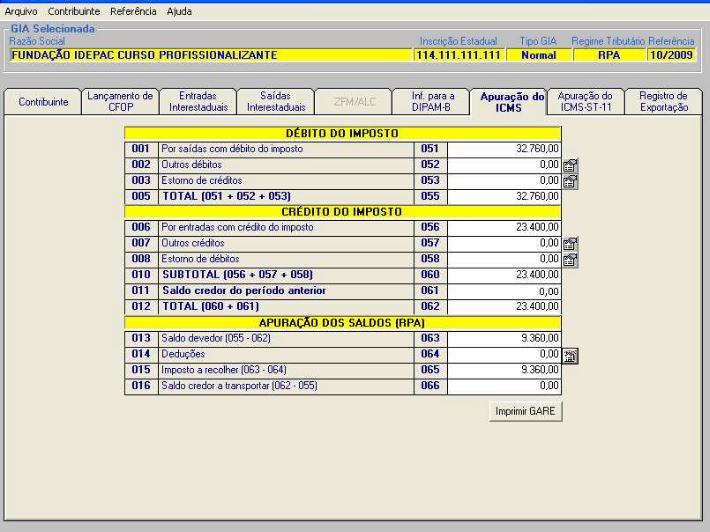The width and height of the screenshot is (710, 532).
Task: Open the Referência menu
Action: click(133, 11)
